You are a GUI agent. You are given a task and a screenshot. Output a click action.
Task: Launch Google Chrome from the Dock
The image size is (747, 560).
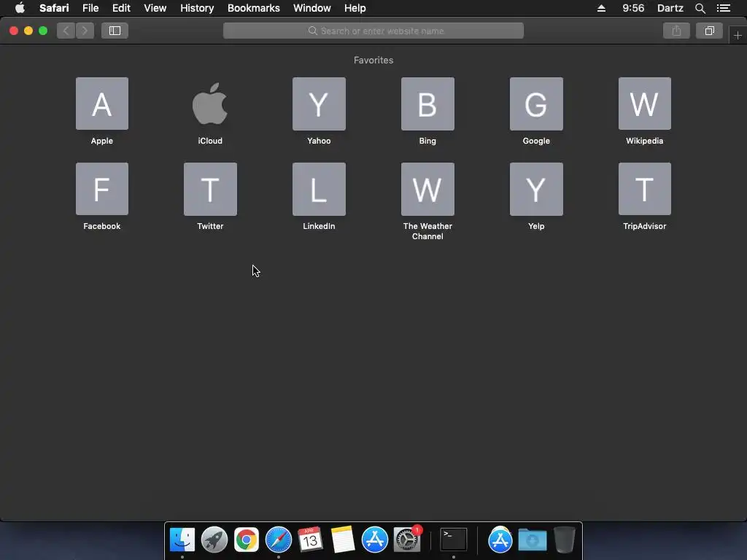coord(247,540)
